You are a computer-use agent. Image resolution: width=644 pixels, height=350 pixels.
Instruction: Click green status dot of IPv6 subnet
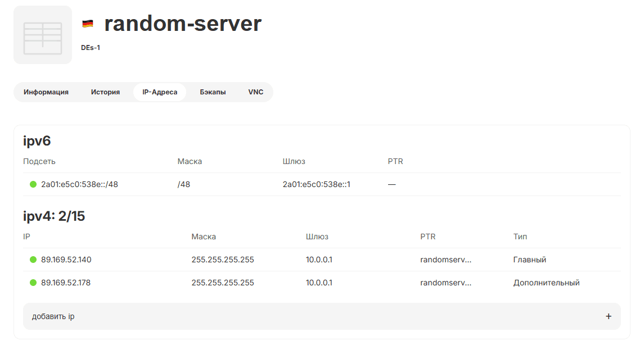[33, 184]
